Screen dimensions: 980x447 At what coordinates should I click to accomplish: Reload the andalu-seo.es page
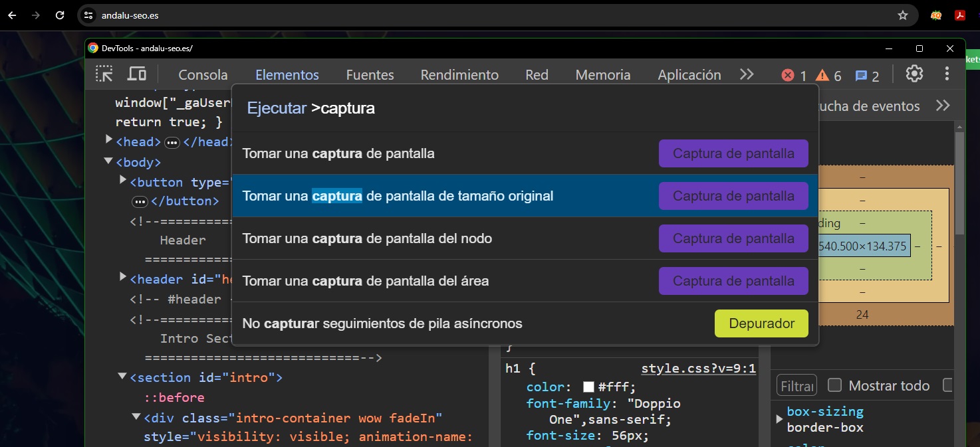pos(60,15)
